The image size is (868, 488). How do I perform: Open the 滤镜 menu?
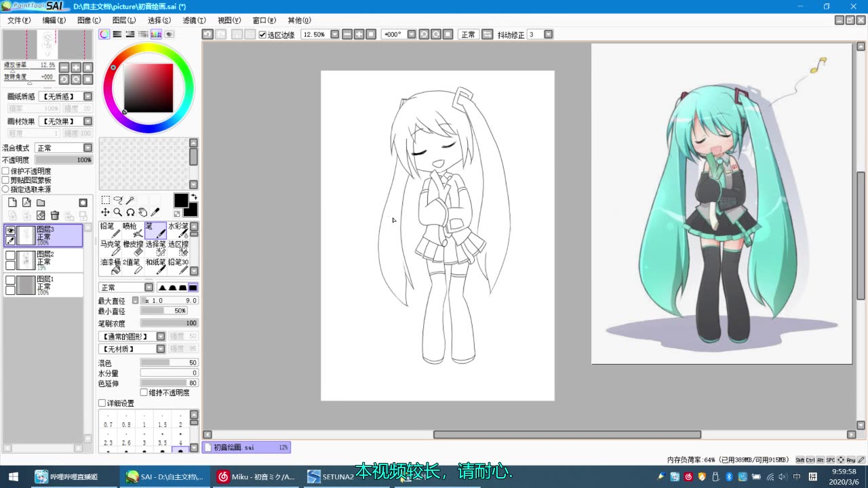click(x=194, y=20)
